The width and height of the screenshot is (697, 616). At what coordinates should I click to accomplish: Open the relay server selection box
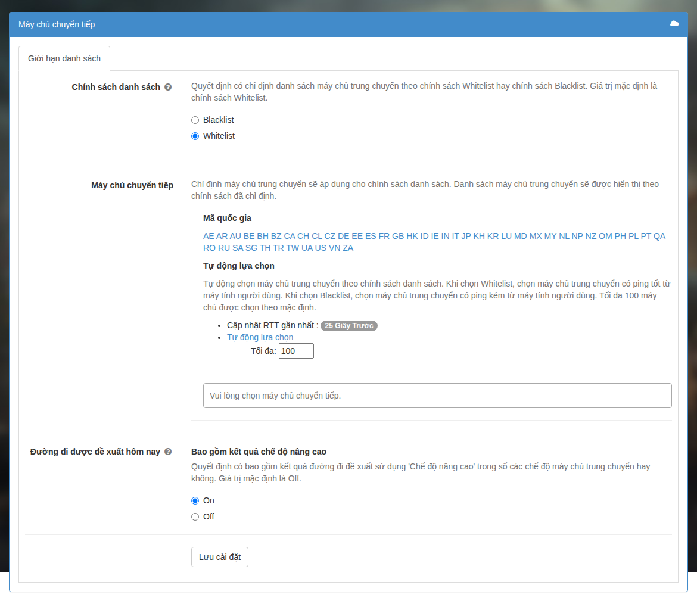pos(437,396)
